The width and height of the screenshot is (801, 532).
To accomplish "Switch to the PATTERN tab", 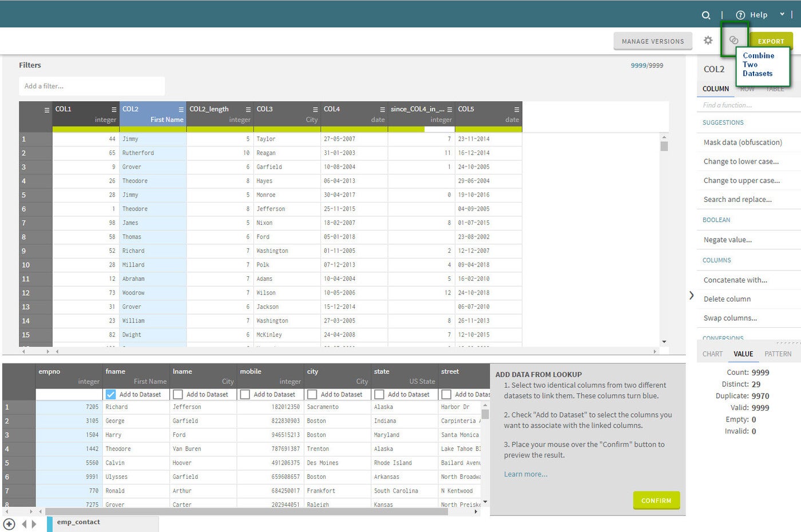I will 778,354.
